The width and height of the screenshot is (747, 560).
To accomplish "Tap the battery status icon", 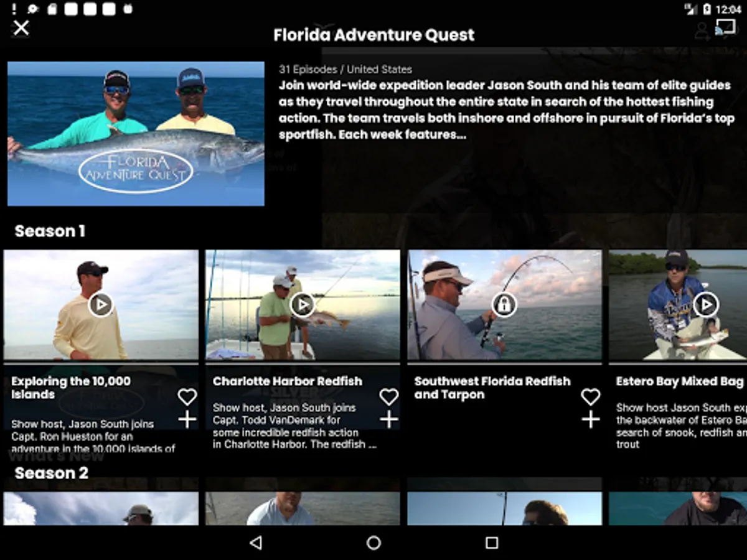I will 707,9.
